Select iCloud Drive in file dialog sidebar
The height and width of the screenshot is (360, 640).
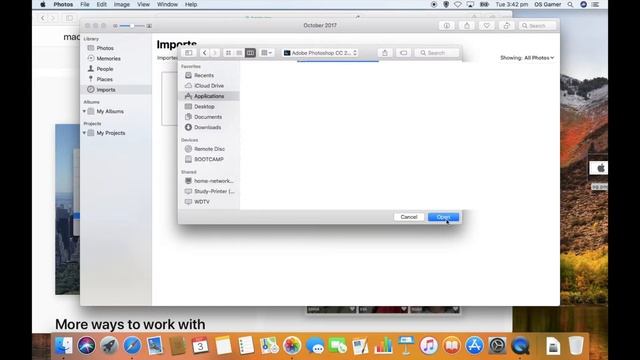(x=209, y=86)
